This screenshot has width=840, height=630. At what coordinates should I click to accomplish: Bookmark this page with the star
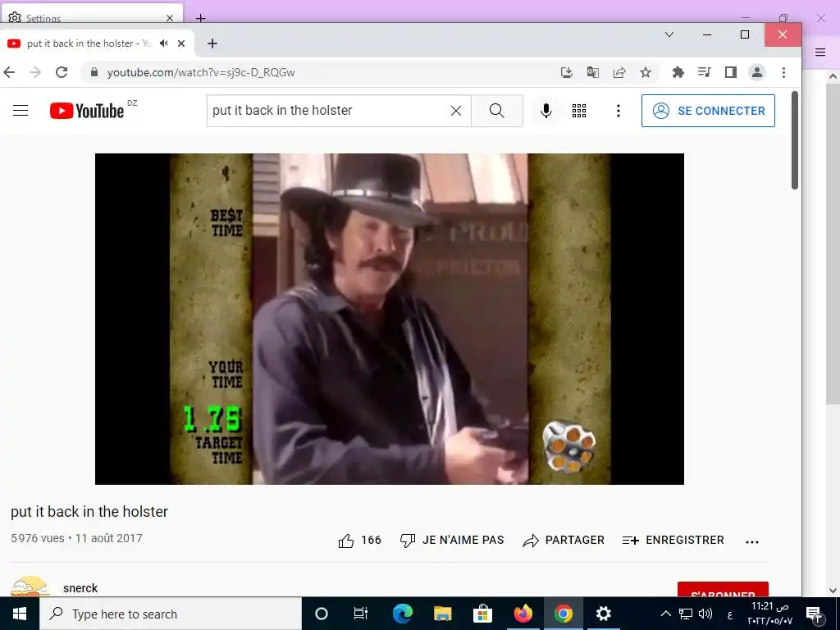tap(646, 72)
